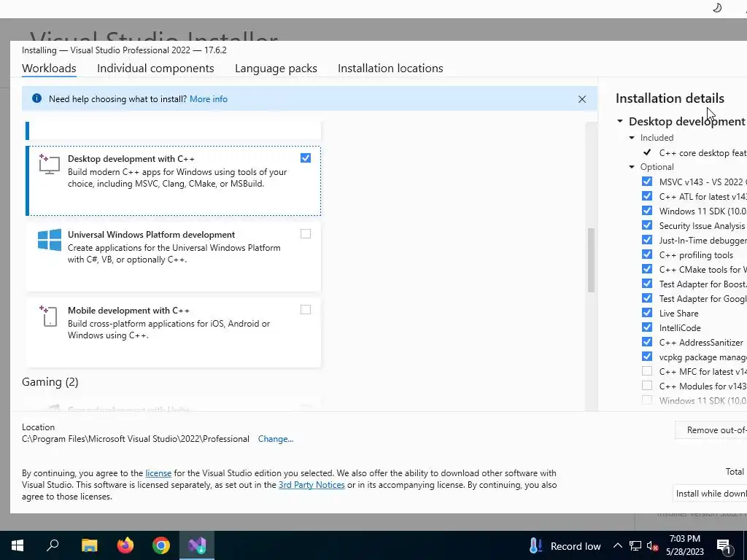Viewport: 747px width, 560px height.
Task: Click the Mobile development with C++ icon
Action: (49, 316)
